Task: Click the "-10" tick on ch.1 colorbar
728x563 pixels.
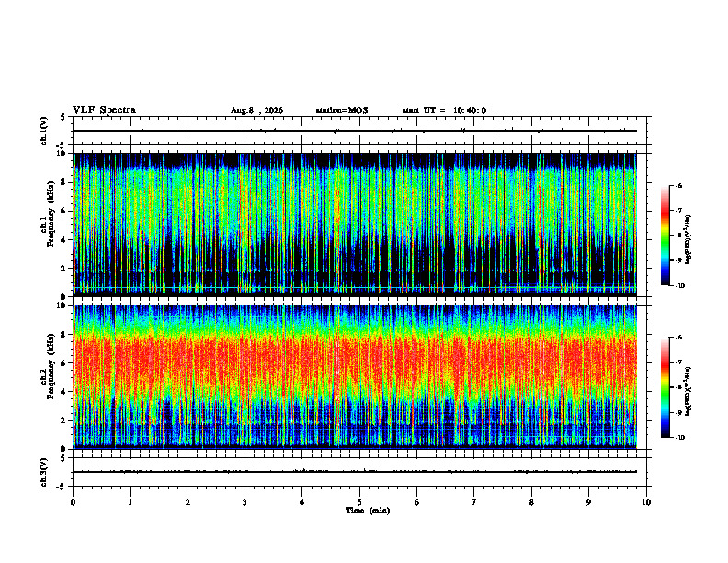Action: coord(679,286)
